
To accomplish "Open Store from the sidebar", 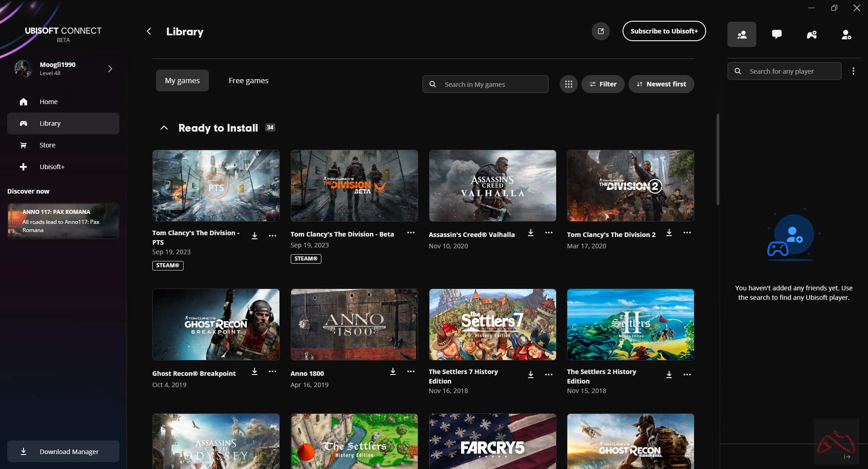I will (x=47, y=145).
